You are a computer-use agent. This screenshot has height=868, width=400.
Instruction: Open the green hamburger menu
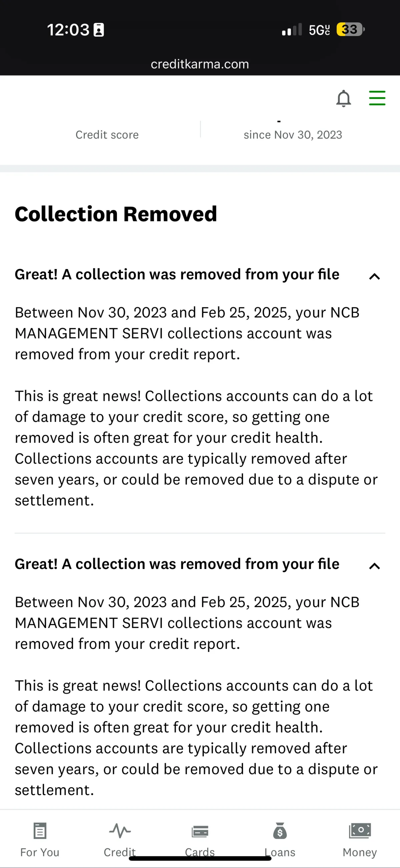coord(377,98)
